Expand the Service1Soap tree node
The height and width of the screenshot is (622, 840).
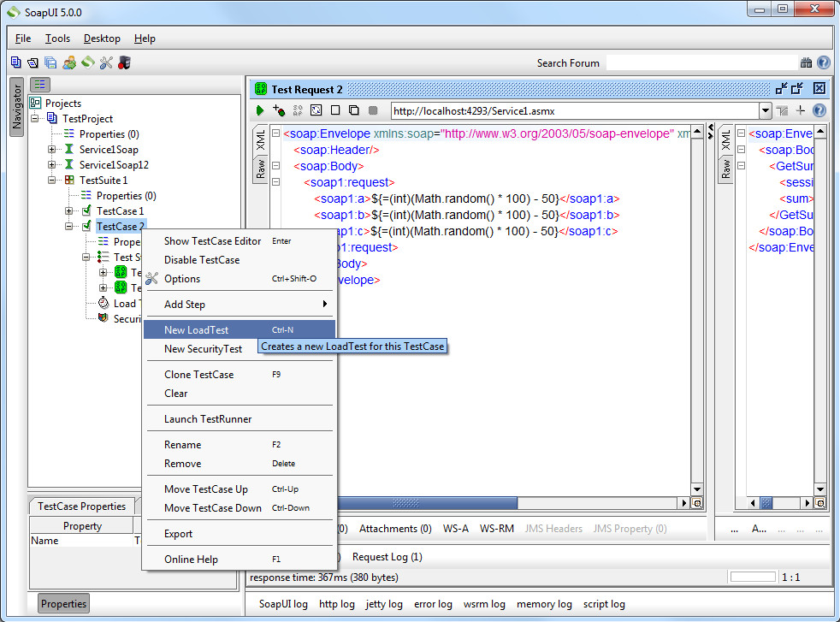52,150
